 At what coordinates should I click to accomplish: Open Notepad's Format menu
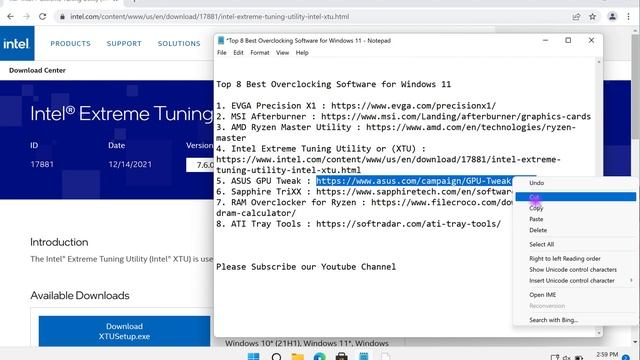point(260,53)
